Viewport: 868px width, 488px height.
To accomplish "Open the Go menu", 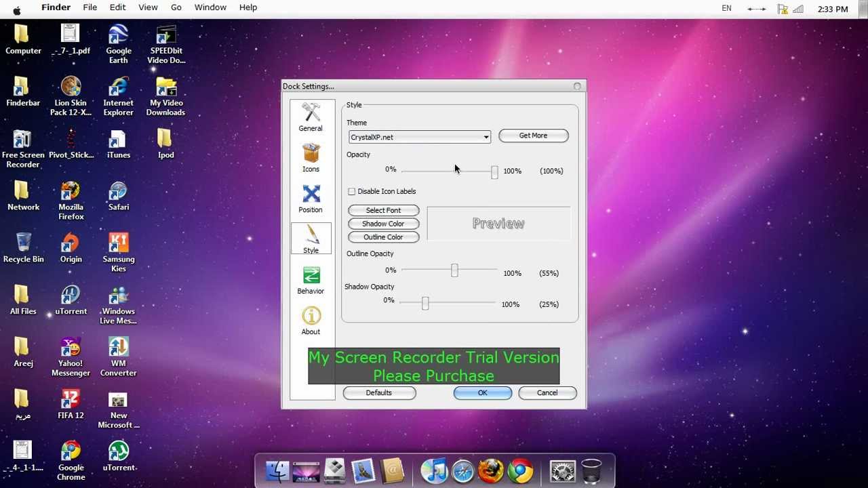I will click(176, 7).
